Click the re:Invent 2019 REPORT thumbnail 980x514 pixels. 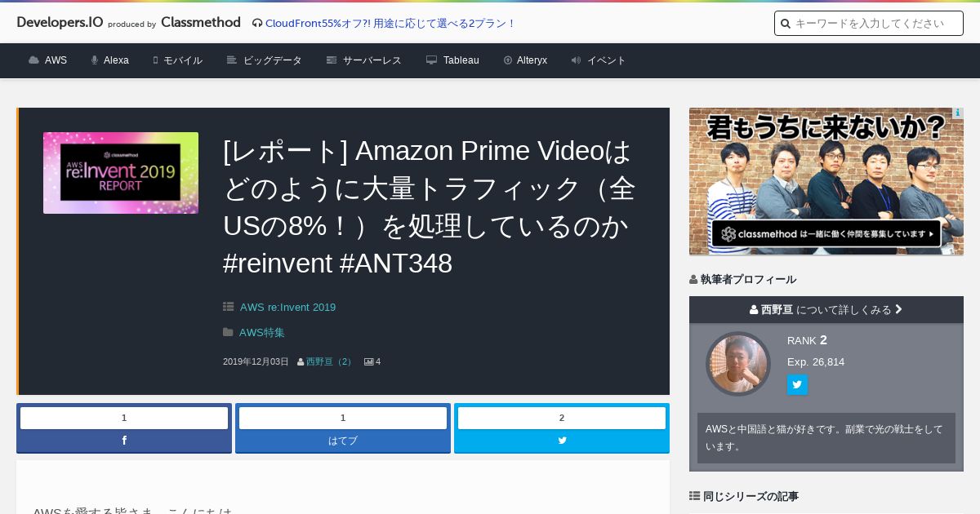pos(121,173)
